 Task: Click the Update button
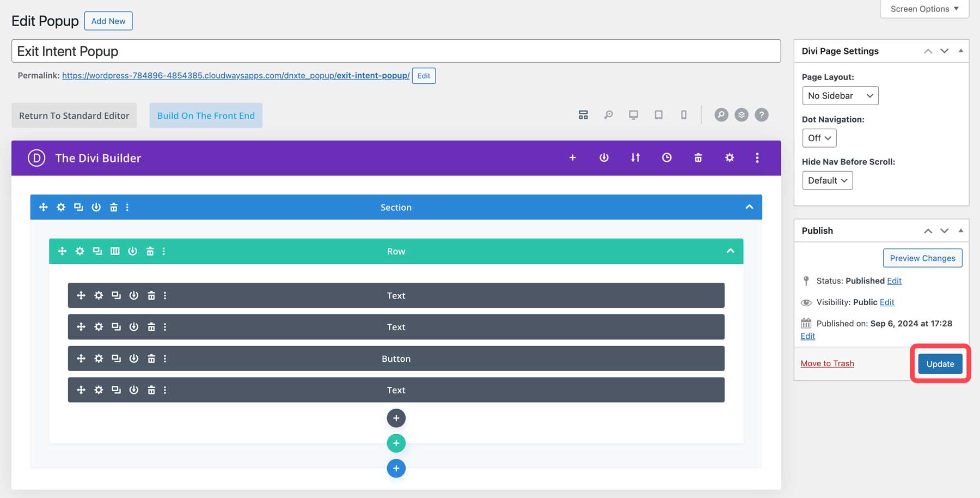pyautogui.click(x=940, y=363)
